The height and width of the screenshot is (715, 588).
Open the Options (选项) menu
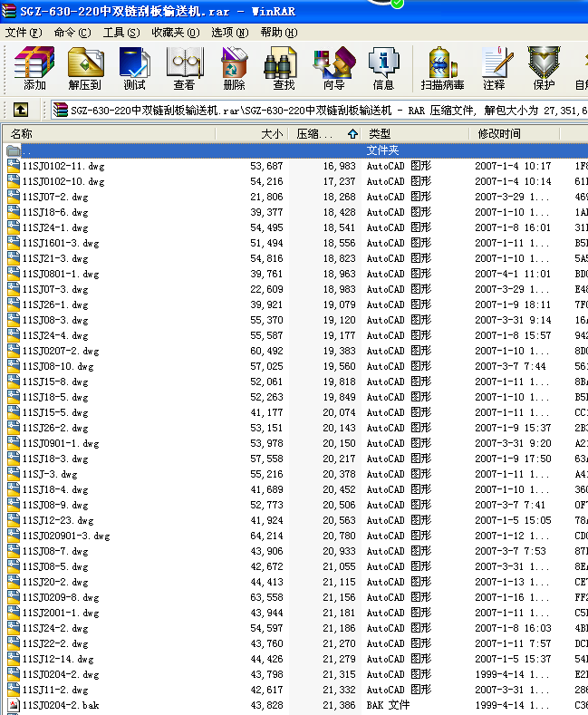[230, 33]
